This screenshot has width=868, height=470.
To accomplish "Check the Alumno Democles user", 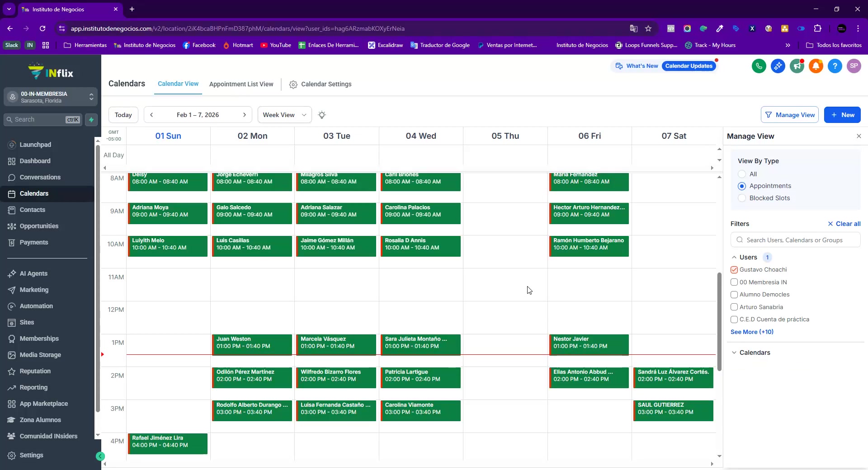I will (734, 295).
